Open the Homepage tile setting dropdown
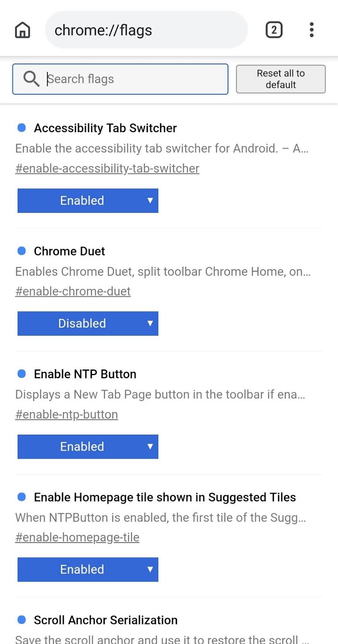338x644 pixels. [x=87, y=569]
